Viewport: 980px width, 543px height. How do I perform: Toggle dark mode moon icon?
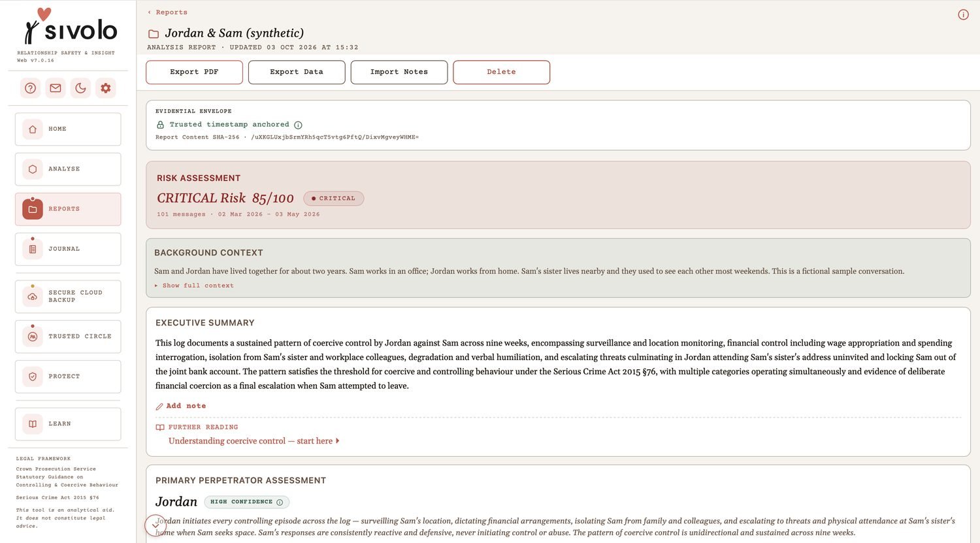[80, 88]
